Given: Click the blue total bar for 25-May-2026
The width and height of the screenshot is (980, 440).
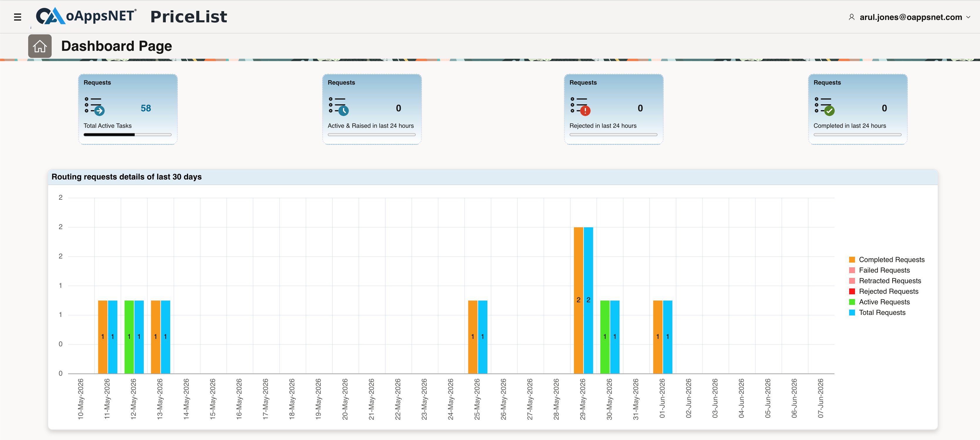Looking at the screenshot, I should pos(483,337).
